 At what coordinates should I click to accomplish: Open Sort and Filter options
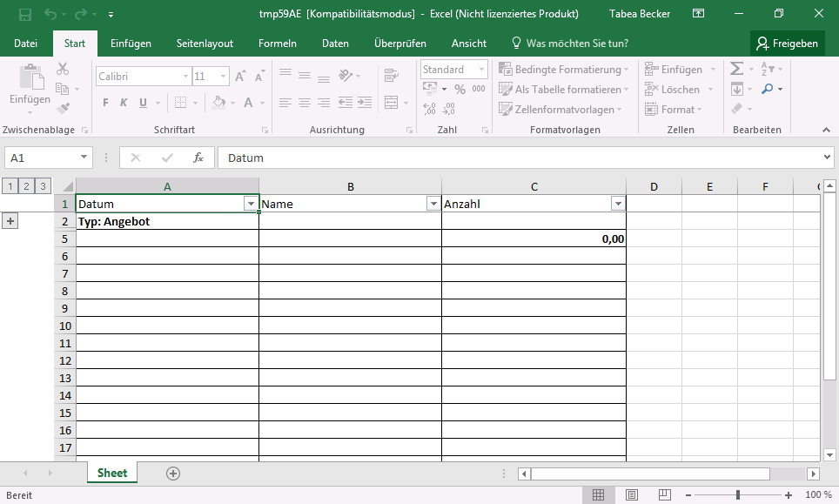click(768, 69)
